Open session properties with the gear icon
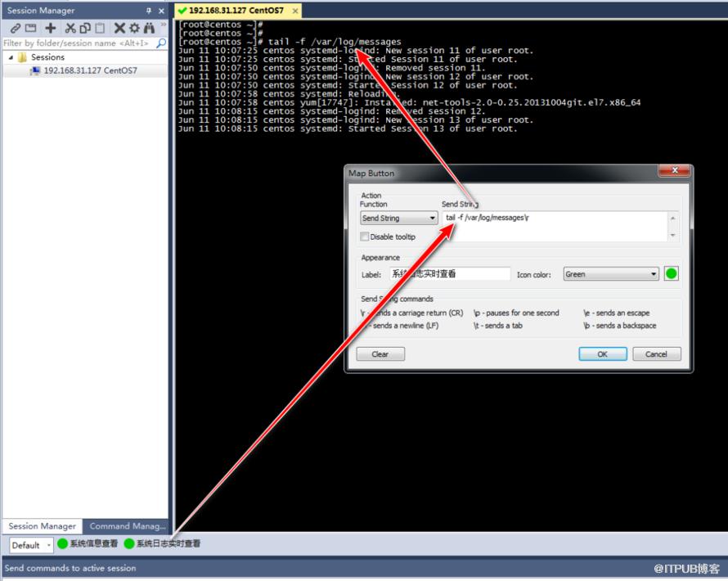Image resolution: width=728 pixels, height=581 pixels. 134,29
